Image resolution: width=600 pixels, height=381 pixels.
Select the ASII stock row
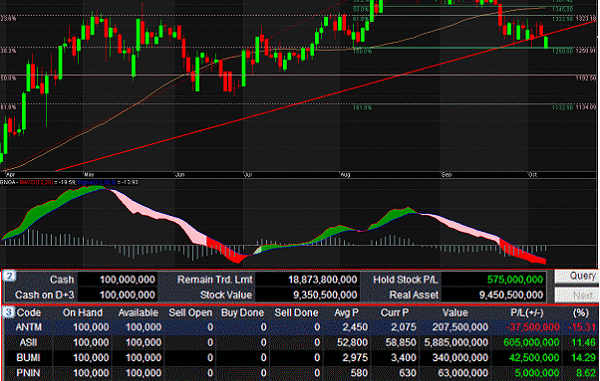point(300,342)
